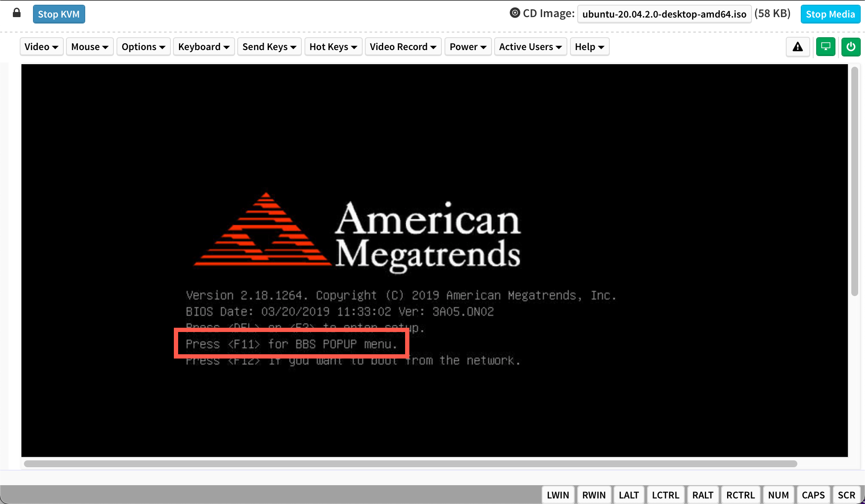Click the warning triangle alert icon
The width and height of the screenshot is (865, 504).
(797, 47)
